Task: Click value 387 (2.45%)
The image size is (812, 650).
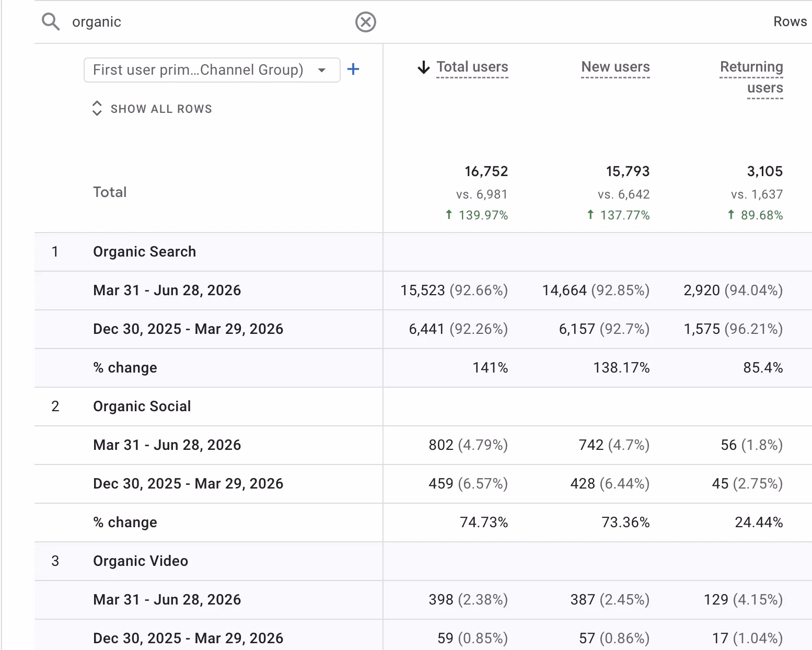Action: coord(610,600)
